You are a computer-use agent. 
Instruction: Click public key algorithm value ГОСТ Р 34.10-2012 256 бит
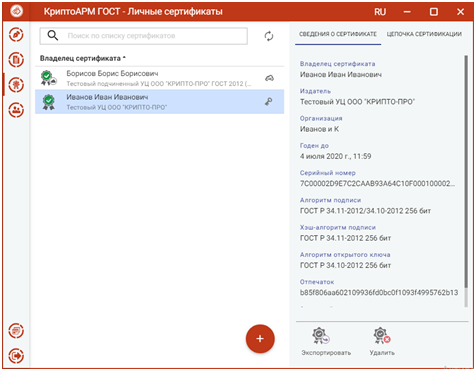click(x=345, y=265)
